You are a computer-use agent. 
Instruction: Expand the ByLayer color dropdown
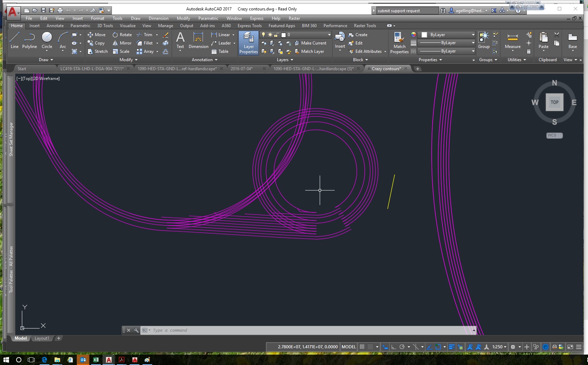click(473, 34)
